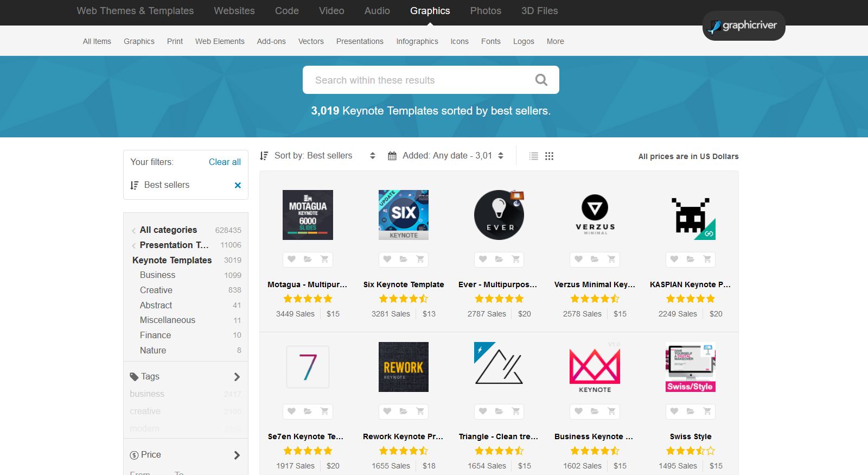868x475 pixels.
Task: Filter by Finance category
Action: pyautogui.click(x=155, y=335)
